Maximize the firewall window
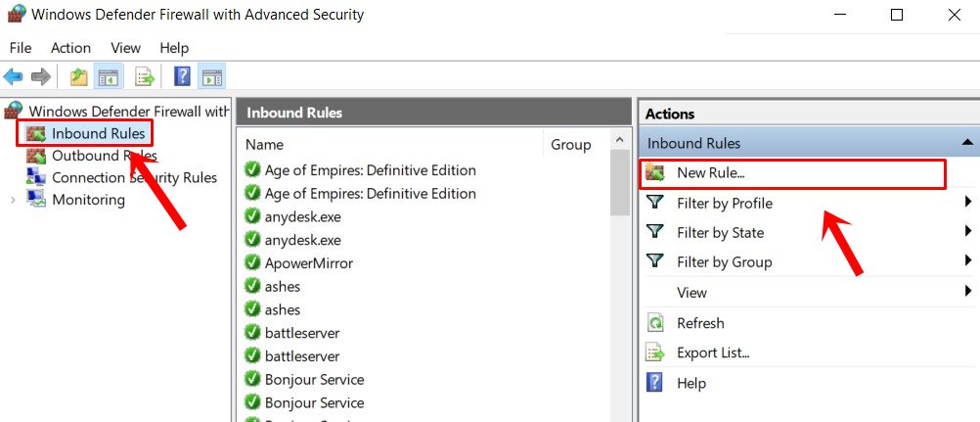Viewport: 980px width, 422px height. pos(897,15)
